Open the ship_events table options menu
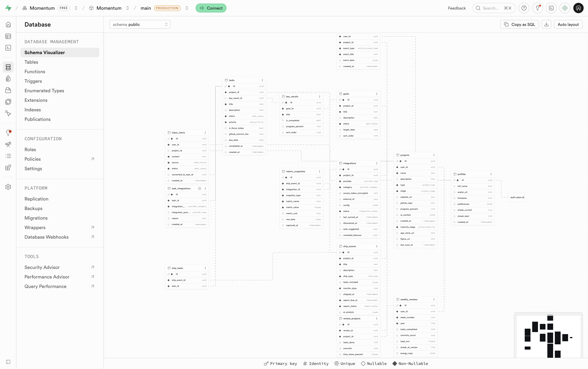Screen dimensions: 588x369 point(377,246)
